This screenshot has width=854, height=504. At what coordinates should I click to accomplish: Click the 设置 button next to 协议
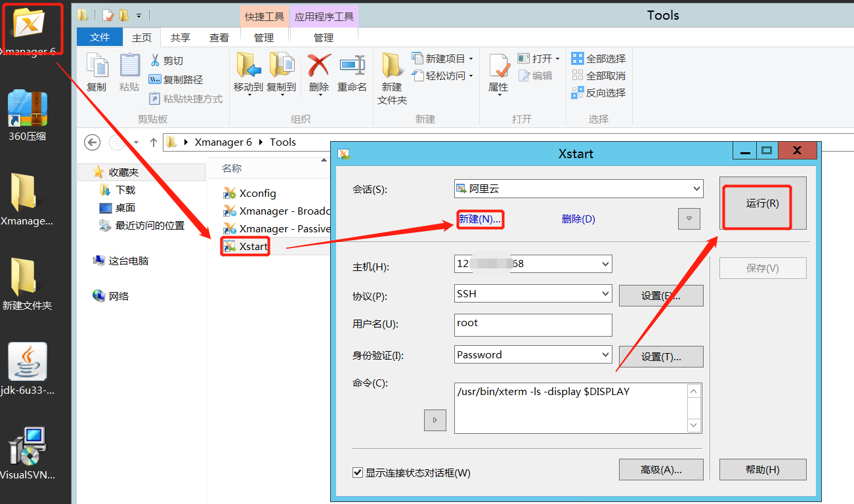(661, 296)
